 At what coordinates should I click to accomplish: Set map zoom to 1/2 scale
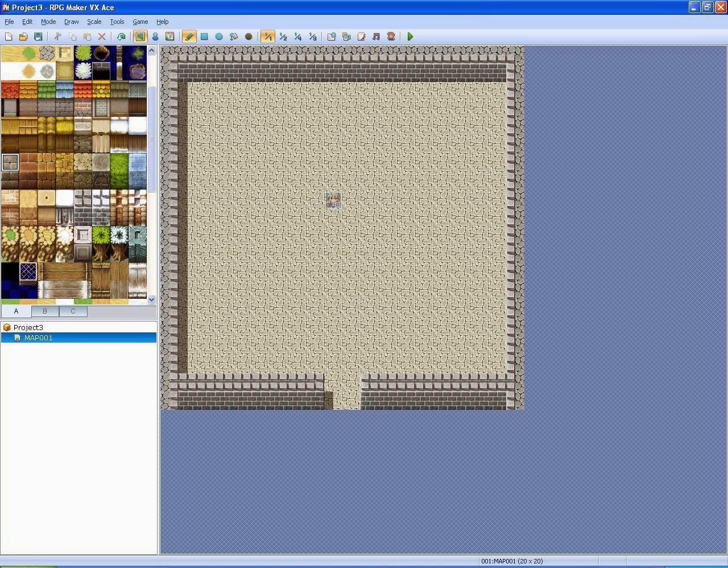pyautogui.click(x=283, y=36)
